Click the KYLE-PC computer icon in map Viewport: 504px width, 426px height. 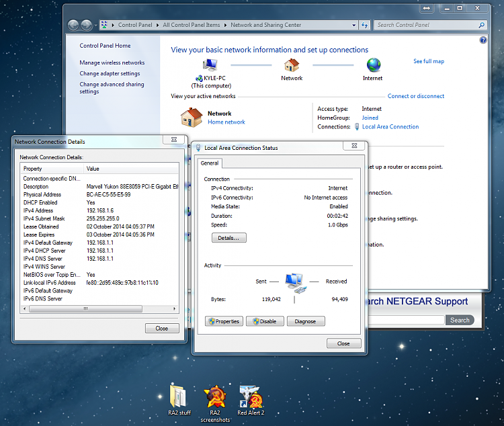210,65
